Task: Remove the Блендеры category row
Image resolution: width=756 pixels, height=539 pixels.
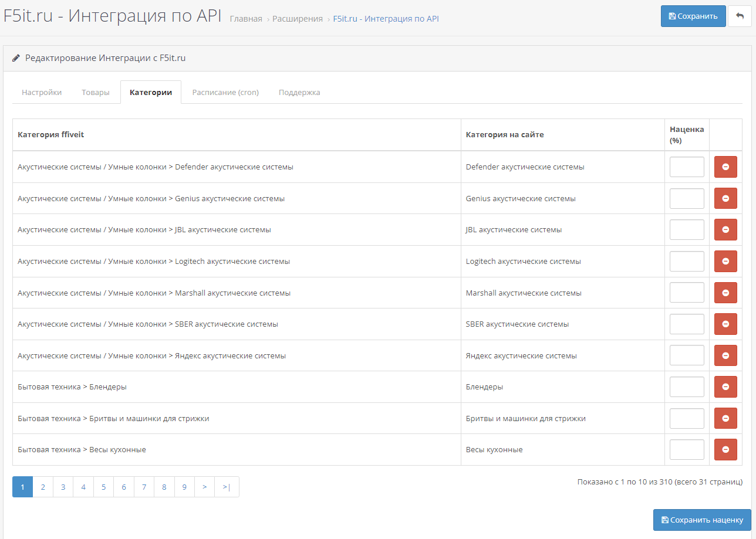Action: click(725, 387)
